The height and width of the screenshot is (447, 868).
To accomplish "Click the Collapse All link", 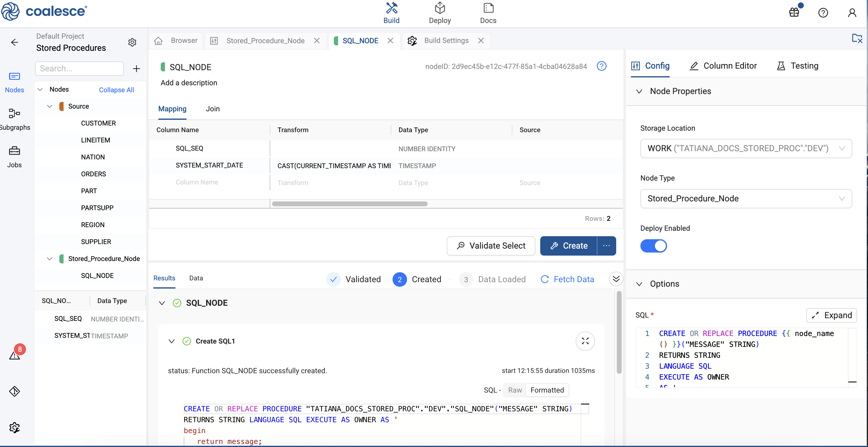I will coord(116,90).
